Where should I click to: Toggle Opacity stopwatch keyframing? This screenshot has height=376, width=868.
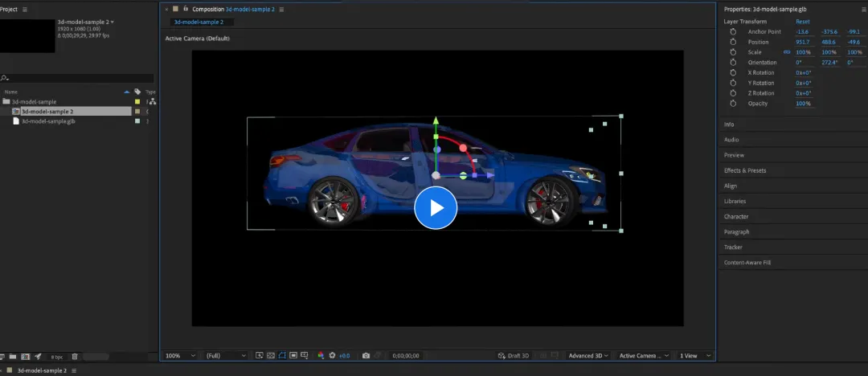[x=733, y=104]
